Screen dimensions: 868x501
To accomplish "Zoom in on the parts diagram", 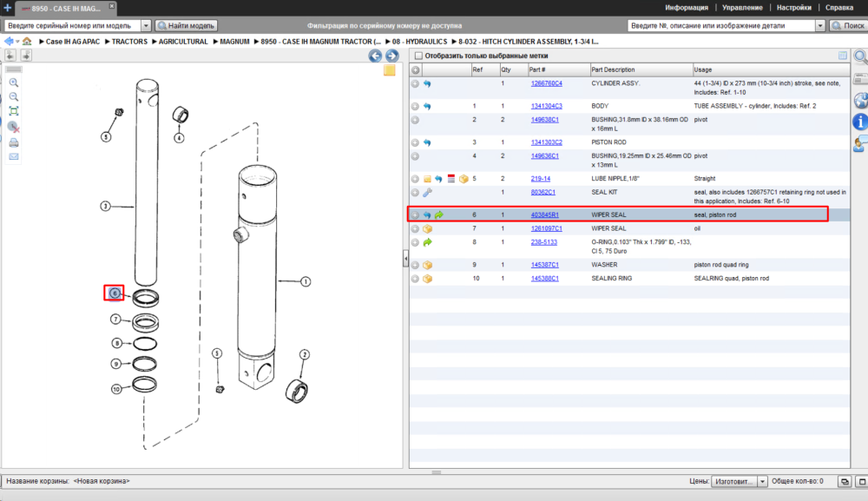I will click(14, 82).
